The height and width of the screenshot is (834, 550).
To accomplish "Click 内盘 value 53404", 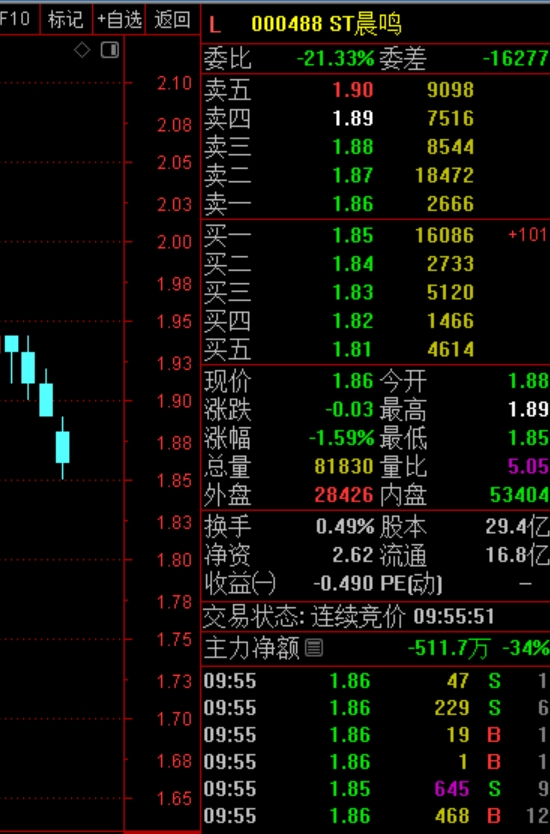I will [519, 495].
